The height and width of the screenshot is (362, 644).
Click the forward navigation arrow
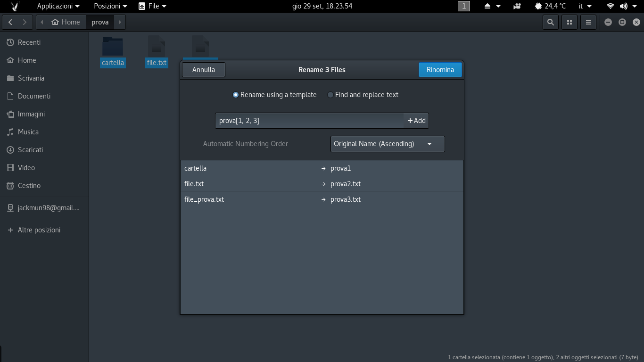(x=25, y=22)
